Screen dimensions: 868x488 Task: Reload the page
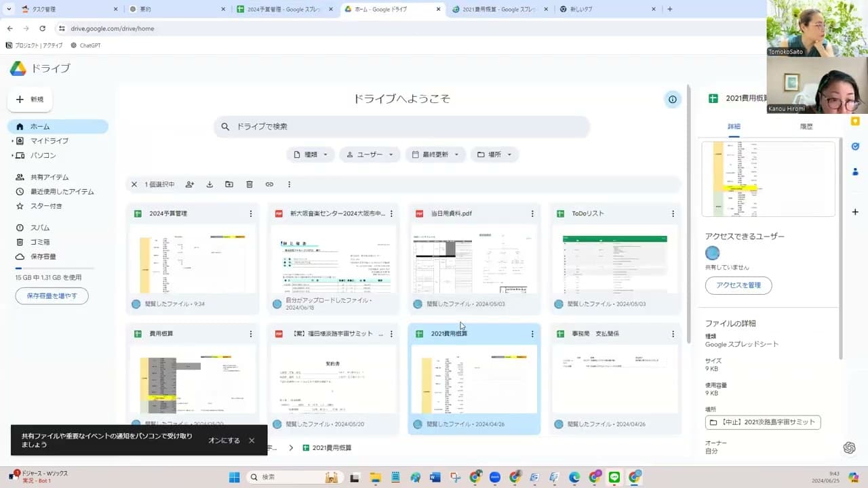(43, 28)
